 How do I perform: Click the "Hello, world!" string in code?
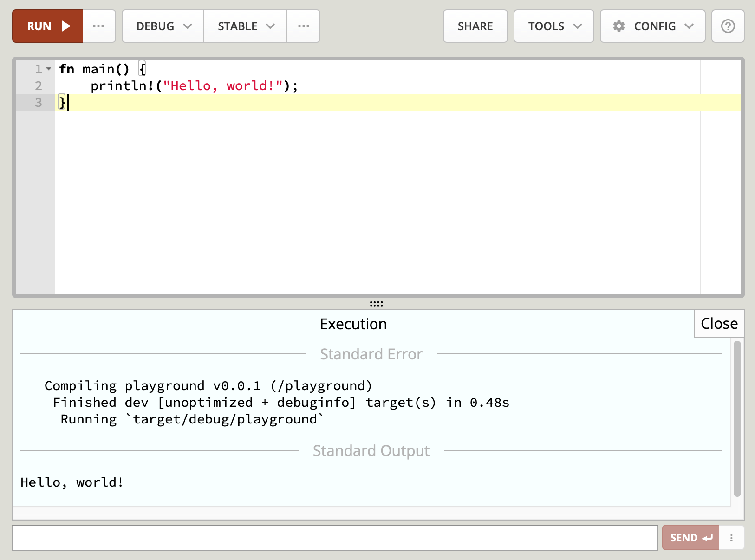223,86
